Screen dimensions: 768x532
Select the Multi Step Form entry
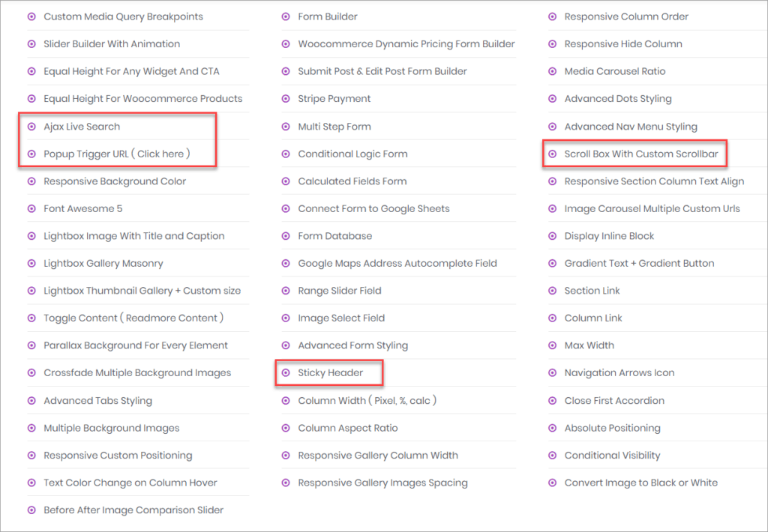click(334, 127)
